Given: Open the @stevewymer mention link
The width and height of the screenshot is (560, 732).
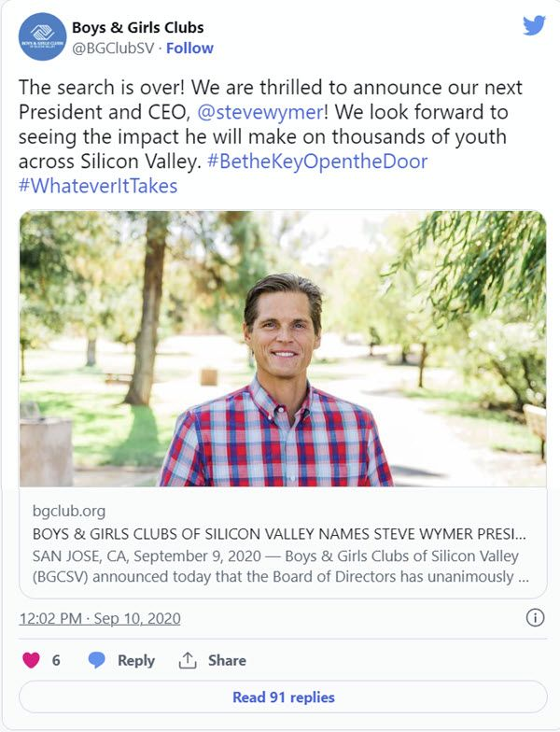Looking at the screenshot, I should click(x=259, y=112).
